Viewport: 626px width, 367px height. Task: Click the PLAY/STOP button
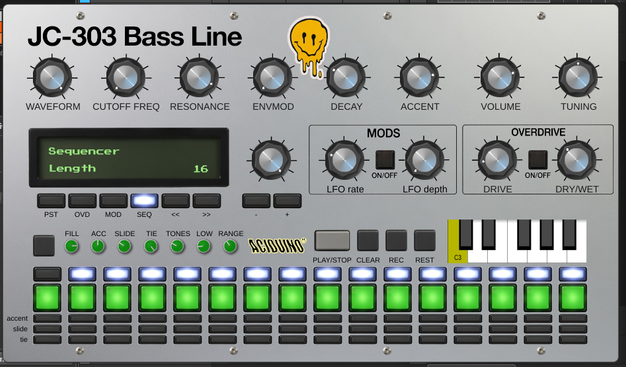pos(332,240)
